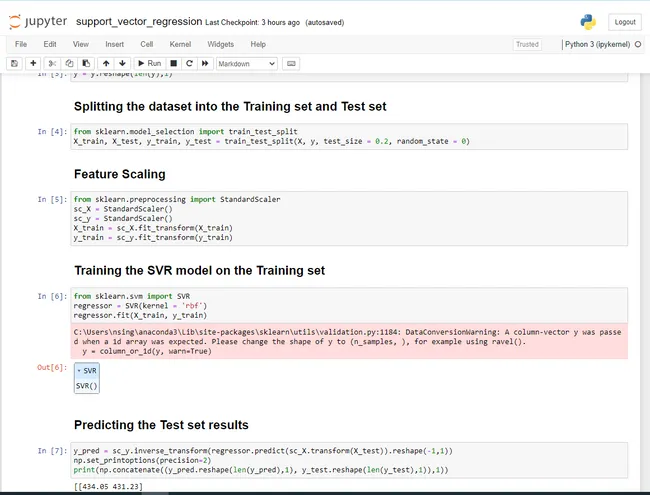Open the Widgets menu
The width and height of the screenshot is (650, 495).
(x=221, y=44)
